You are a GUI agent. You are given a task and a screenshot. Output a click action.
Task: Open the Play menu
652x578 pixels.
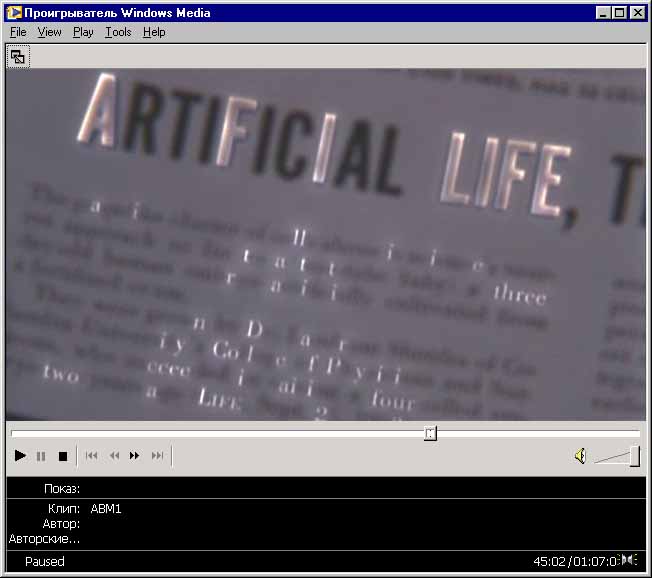pyautogui.click(x=83, y=32)
